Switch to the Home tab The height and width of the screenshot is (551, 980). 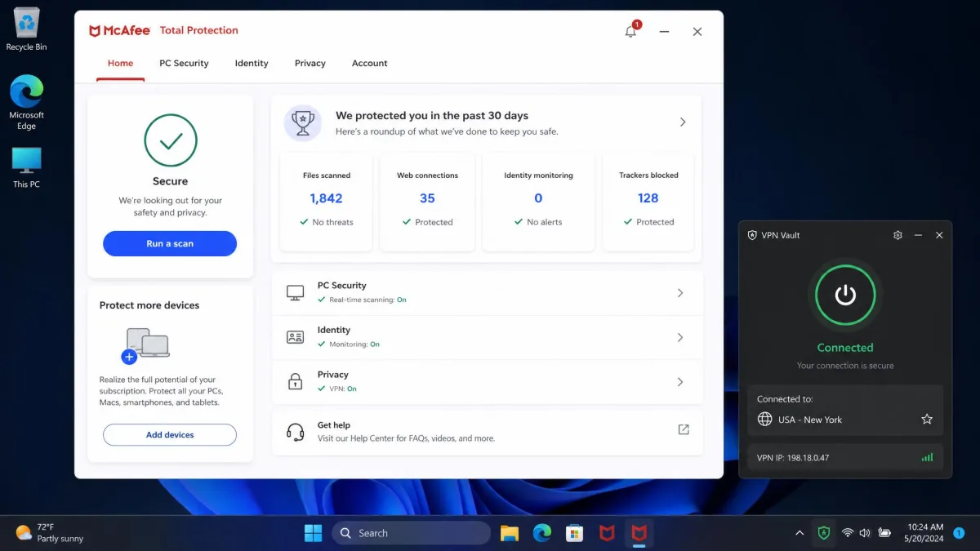(120, 63)
